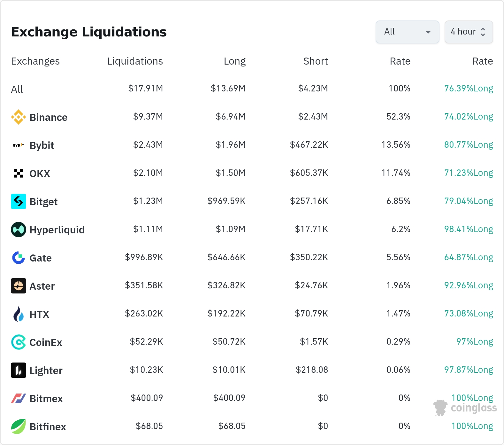Click the Lighter logo icon
Image resolution: width=504 pixels, height=445 pixels.
click(19, 370)
